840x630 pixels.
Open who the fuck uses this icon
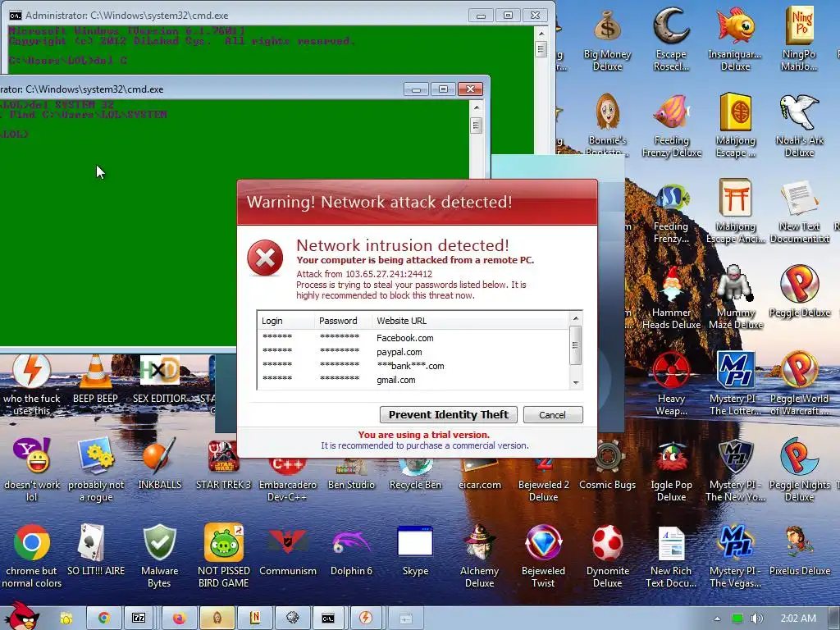(x=32, y=386)
